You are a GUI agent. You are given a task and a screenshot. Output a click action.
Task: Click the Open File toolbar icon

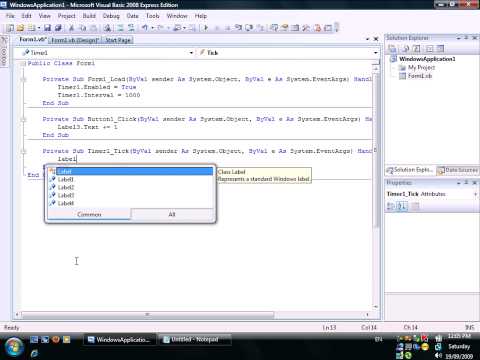[x=20, y=28]
